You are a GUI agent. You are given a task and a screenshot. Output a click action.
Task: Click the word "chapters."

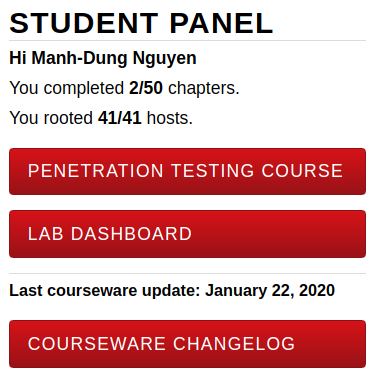(204, 88)
